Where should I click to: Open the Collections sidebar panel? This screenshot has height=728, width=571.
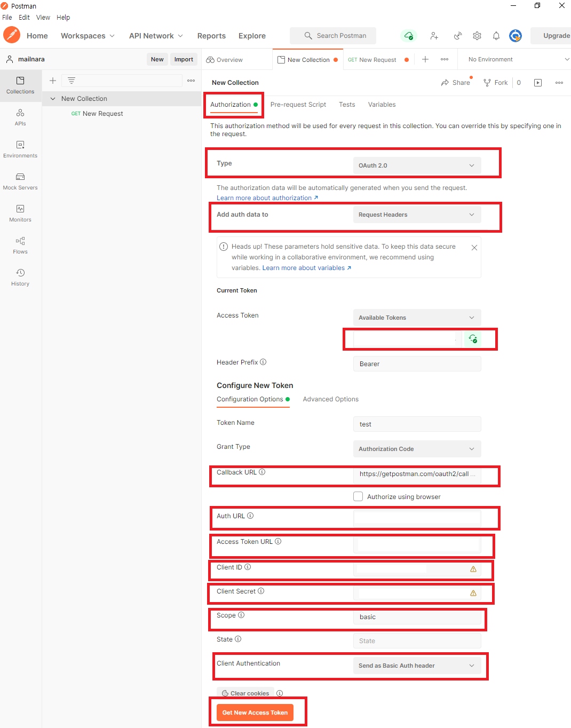[x=20, y=85]
